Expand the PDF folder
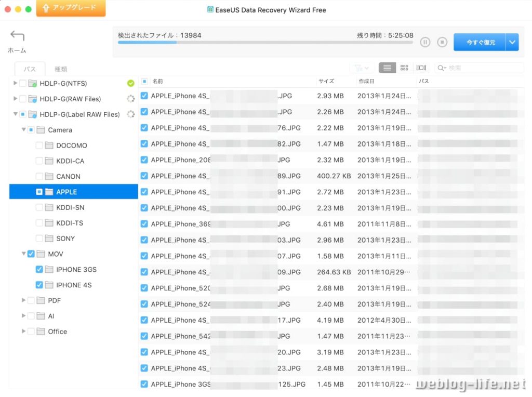532x397 pixels. [23, 300]
